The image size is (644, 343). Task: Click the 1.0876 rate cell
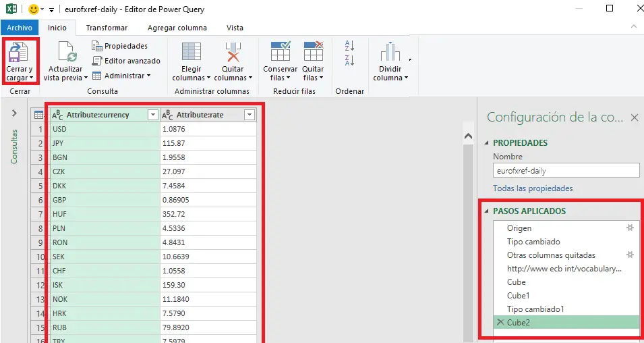[x=208, y=129]
